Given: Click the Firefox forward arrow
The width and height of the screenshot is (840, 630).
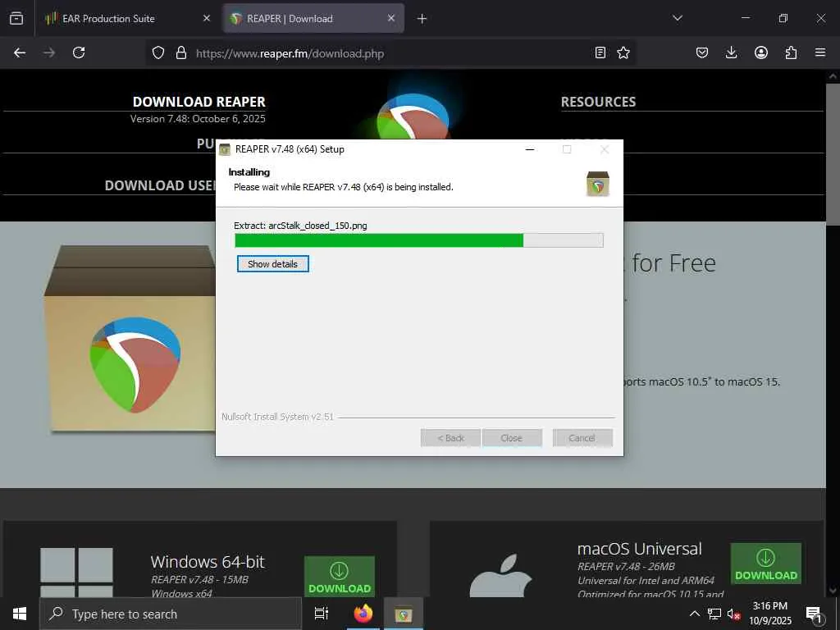Looking at the screenshot, I should pos(49,52).
